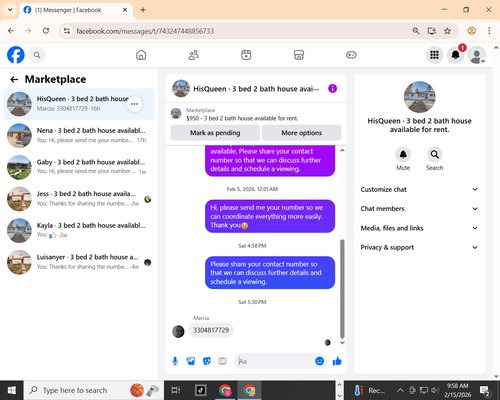Click Marcia's message 3304817729
This screenshot has height=400, width=500.
pyautogui.click(x=211, y=330)
